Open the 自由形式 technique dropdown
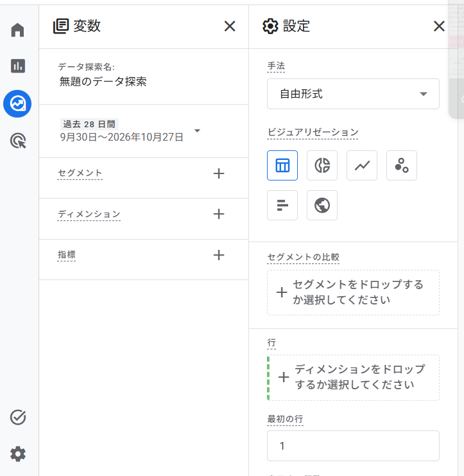 click(353, 94)
